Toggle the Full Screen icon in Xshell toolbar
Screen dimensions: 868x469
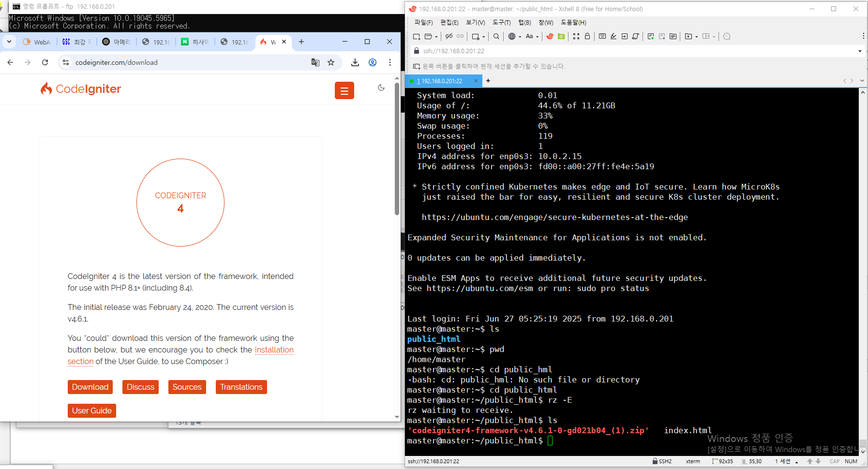pyautogui.click(x=576, y=36)
